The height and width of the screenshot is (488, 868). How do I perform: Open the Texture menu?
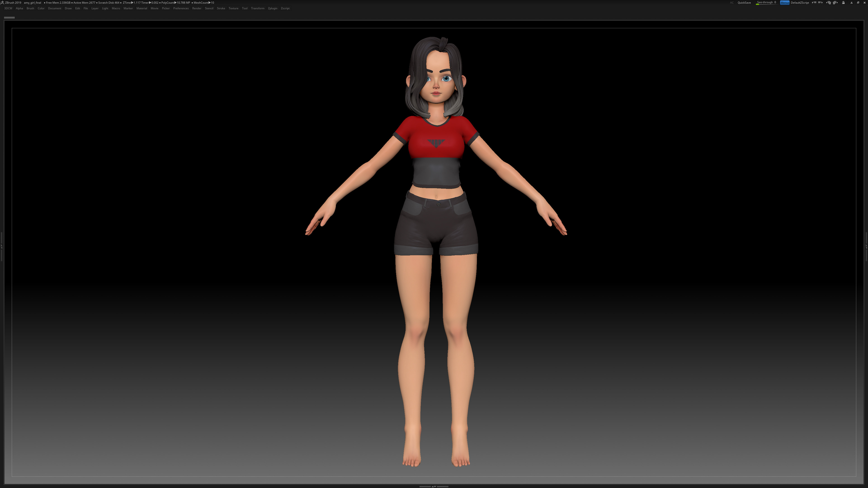click(x=234, y=8)
